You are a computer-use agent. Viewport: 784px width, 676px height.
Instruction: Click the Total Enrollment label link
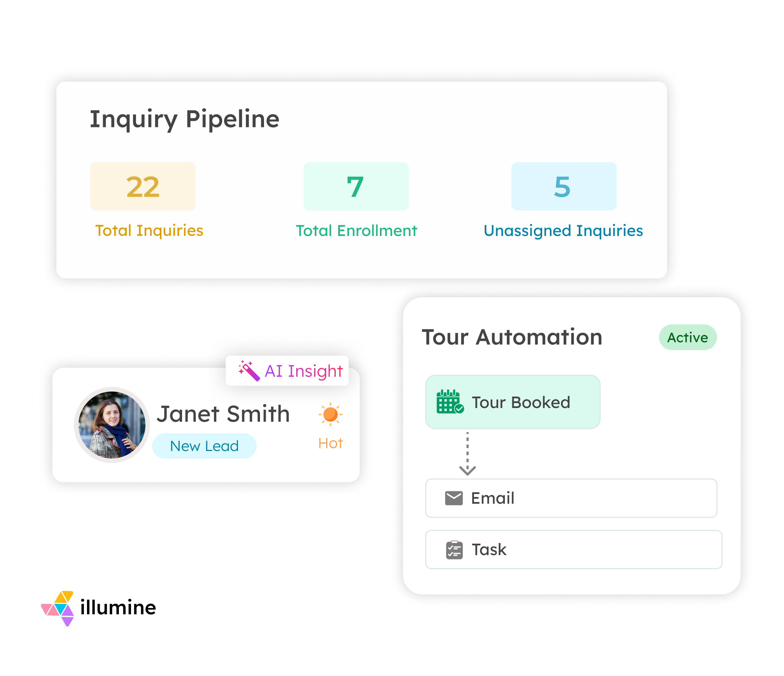(356, 231)
